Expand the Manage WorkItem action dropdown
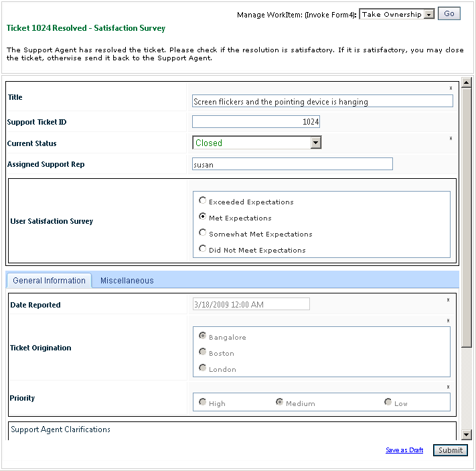Image resolution: width=476 pixels, height=471 pixels. (429, 14)
